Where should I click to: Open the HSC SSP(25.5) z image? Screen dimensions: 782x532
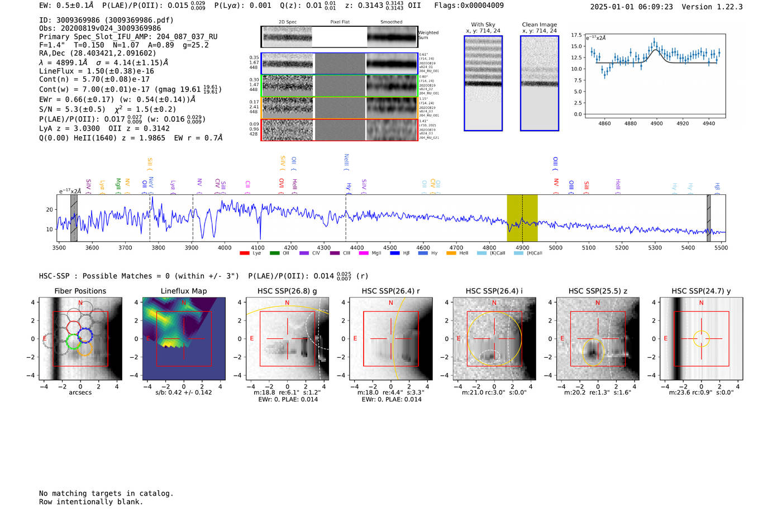pos(598,339)
